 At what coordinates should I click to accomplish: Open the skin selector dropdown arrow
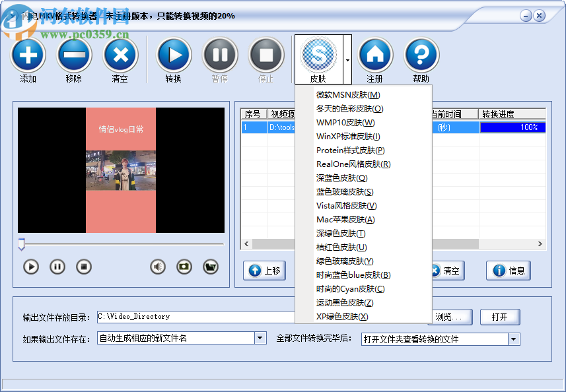point(346,59)
